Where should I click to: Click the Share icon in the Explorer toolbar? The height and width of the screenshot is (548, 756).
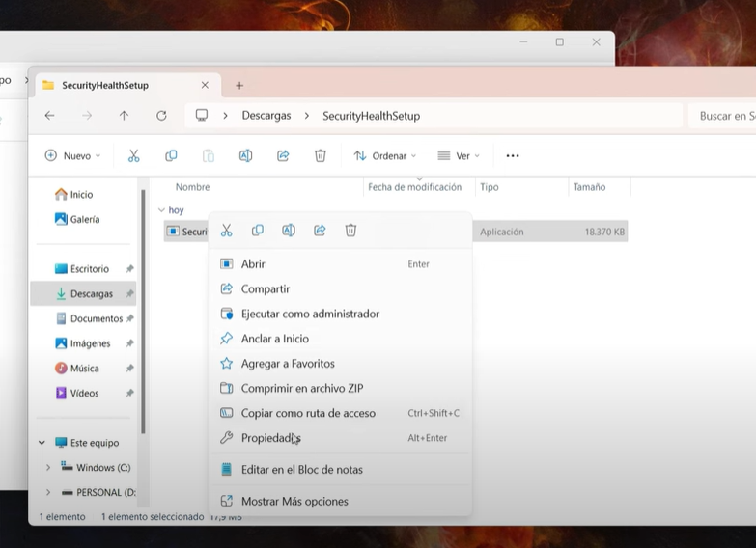click(283, 155)
